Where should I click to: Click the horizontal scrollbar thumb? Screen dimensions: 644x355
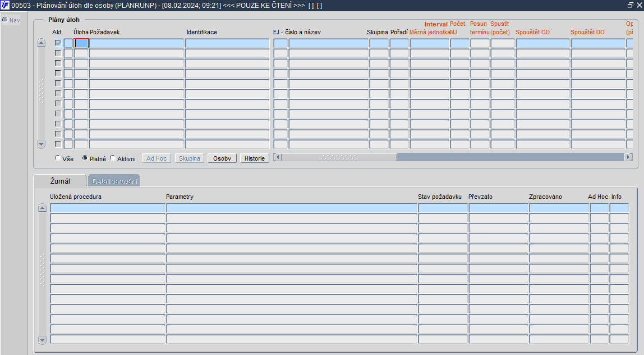(339, 157)
